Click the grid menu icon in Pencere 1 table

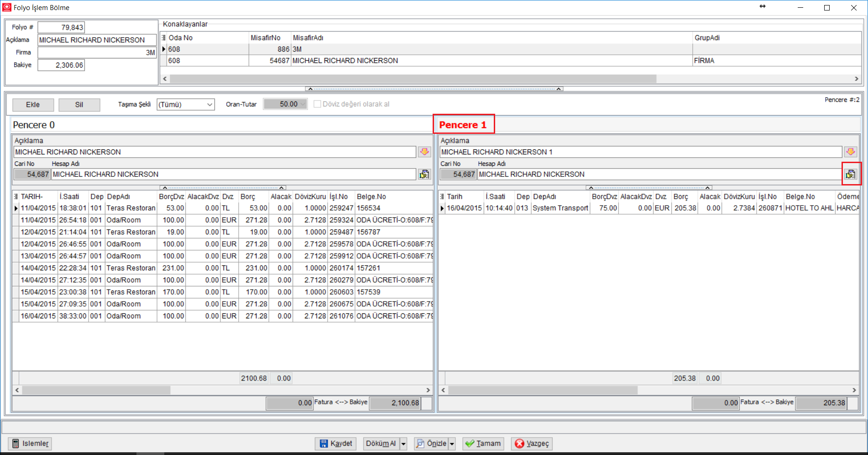tap(442, 196)
